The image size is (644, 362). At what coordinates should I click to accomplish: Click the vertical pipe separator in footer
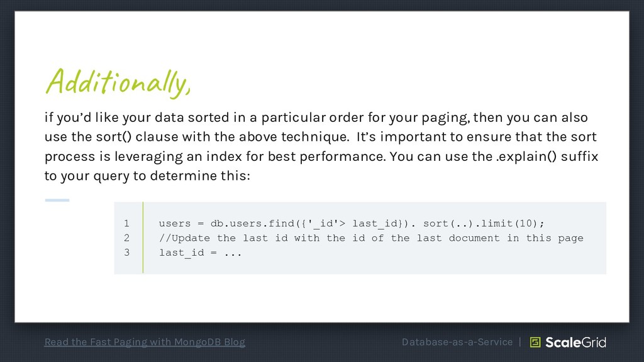tap(520, 342)
